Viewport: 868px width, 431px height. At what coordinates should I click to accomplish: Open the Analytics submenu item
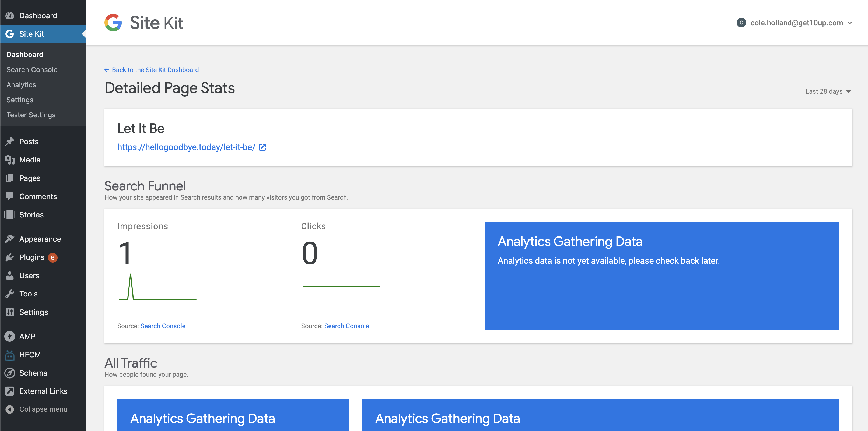coord(21,85)
